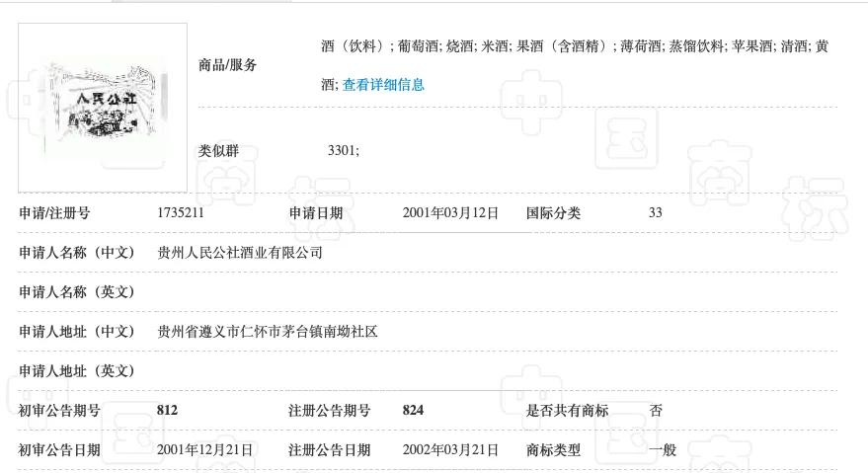
Task: Click the 申请人名称（中文） label
Action: (76, 253)
